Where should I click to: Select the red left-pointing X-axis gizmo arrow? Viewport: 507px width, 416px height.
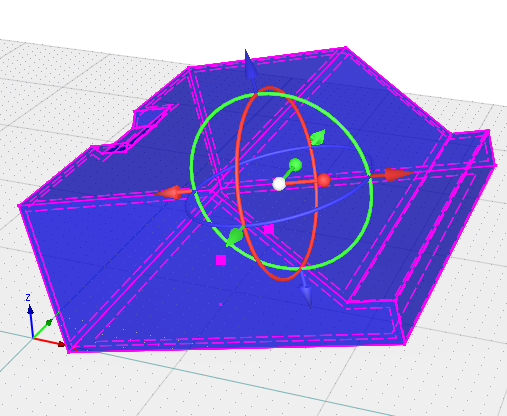pyautogui.click(x=173, y=193)
